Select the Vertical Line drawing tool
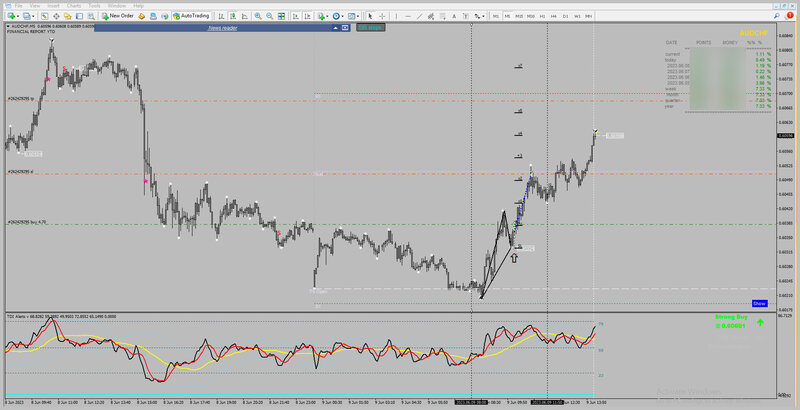 [x=396, y=16]
